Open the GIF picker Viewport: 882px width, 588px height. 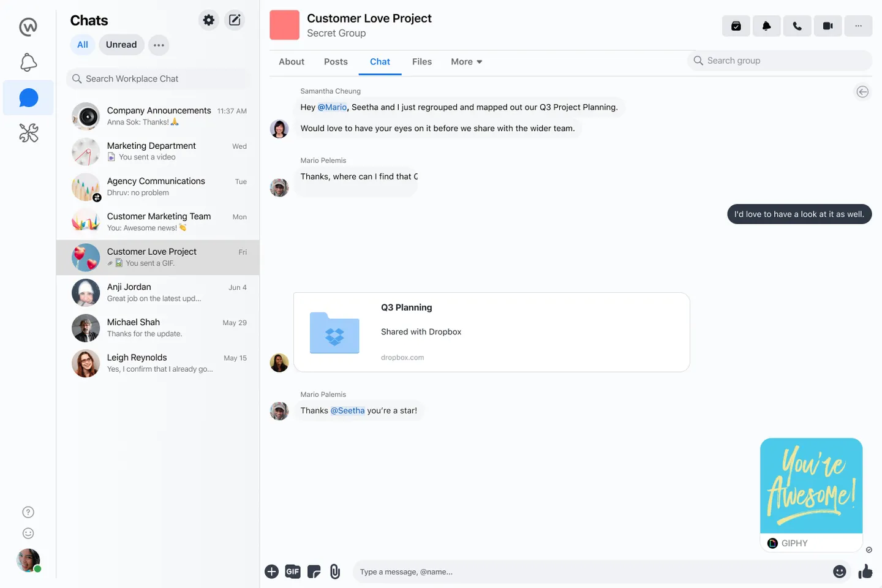(x=293, y=571)
